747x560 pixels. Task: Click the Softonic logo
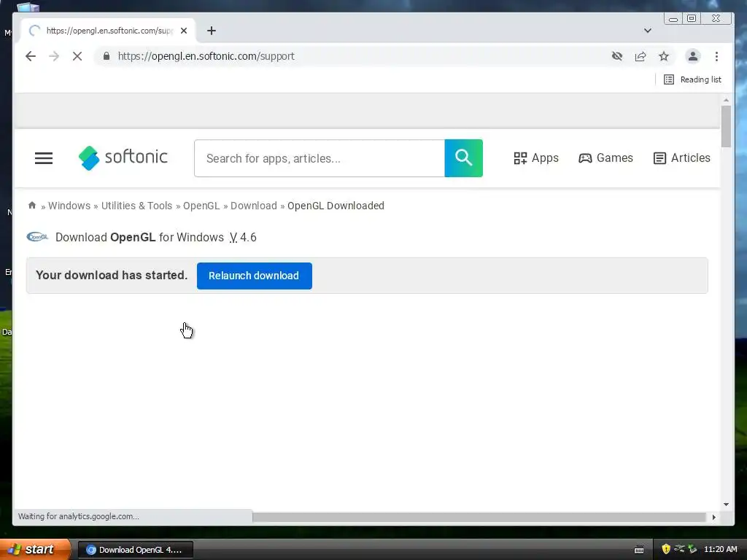123,157
